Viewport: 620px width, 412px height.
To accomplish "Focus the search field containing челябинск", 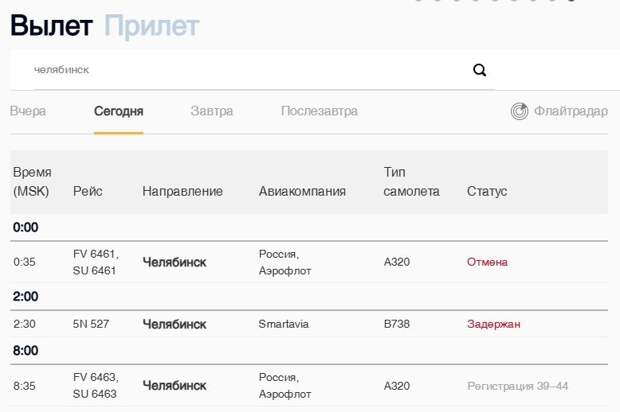I will pos(240,70).
